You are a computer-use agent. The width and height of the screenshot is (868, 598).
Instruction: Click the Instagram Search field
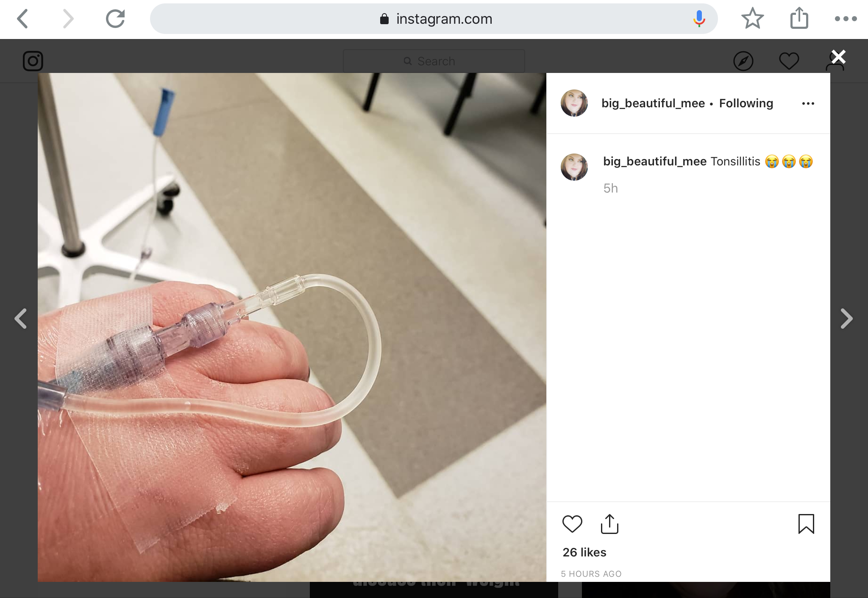434,61
